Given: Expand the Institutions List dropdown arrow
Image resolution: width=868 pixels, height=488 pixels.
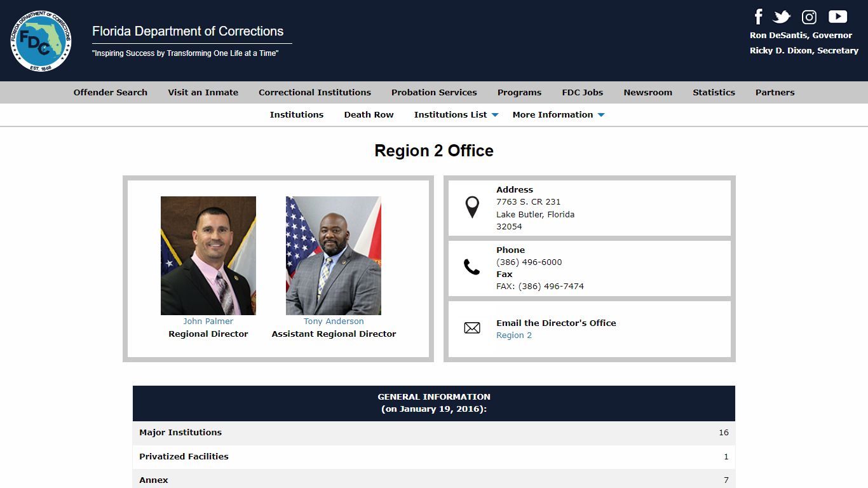Looking at the screenshot, I should coord(495,115).
